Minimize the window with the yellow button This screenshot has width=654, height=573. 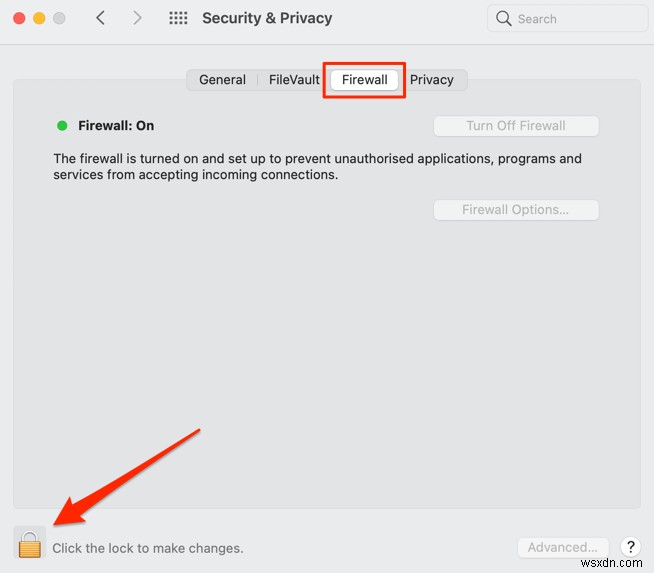39,18
